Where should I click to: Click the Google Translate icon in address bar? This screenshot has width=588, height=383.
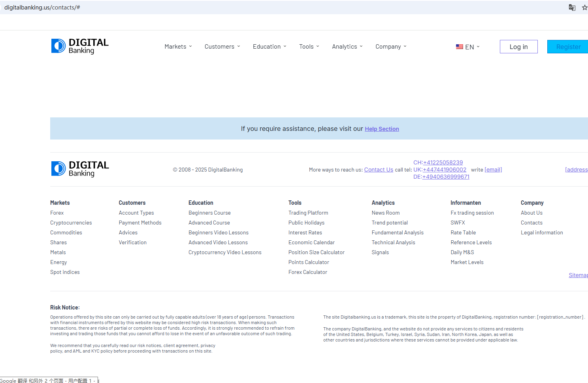click(572, 8)
